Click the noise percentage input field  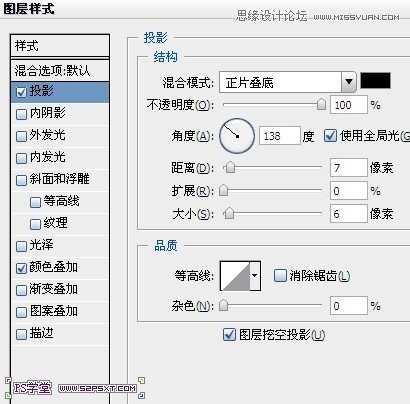(349, 305)
